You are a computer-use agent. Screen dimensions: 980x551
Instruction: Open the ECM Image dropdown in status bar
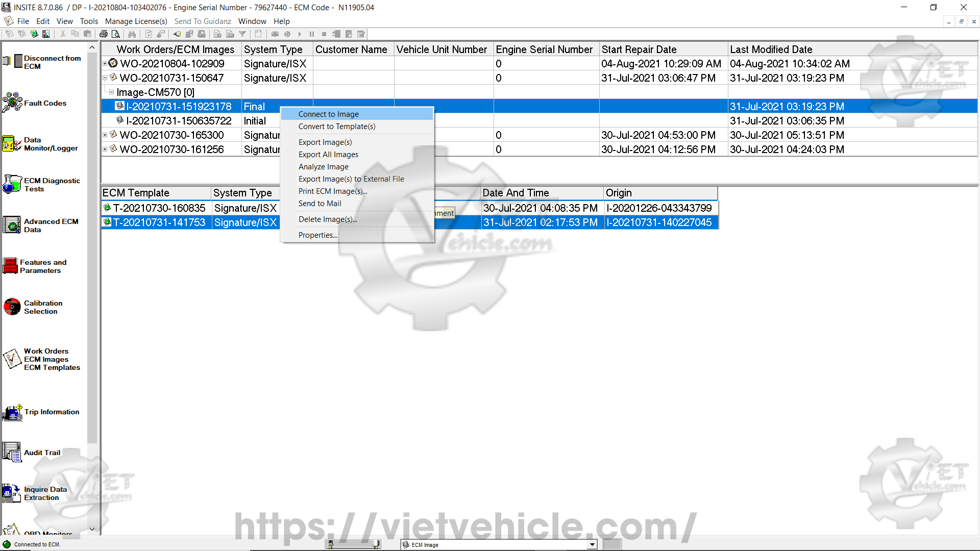[x=592, y=544]
